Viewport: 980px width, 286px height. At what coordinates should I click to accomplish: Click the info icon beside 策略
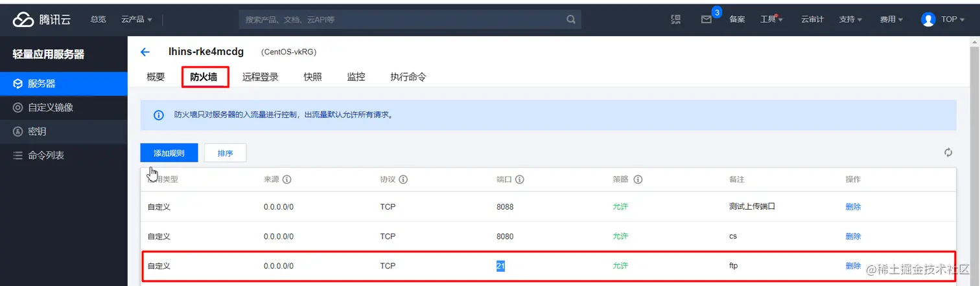(637, 179)
